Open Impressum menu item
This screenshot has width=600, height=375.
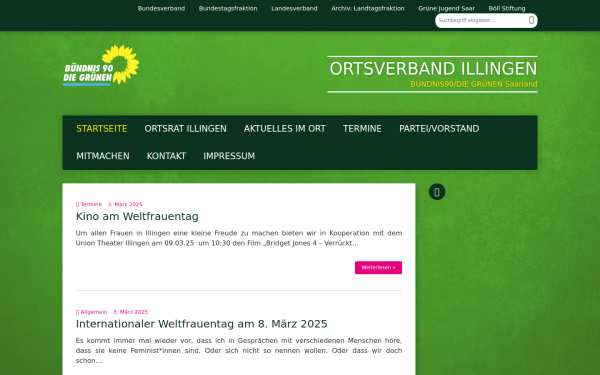tap(229, 156)
